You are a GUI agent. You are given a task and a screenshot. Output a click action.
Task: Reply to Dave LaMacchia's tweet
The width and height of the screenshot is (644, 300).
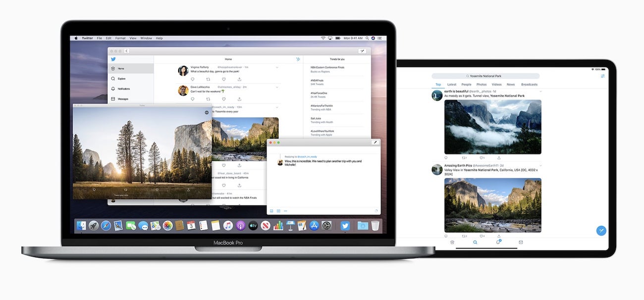(193, 99)
